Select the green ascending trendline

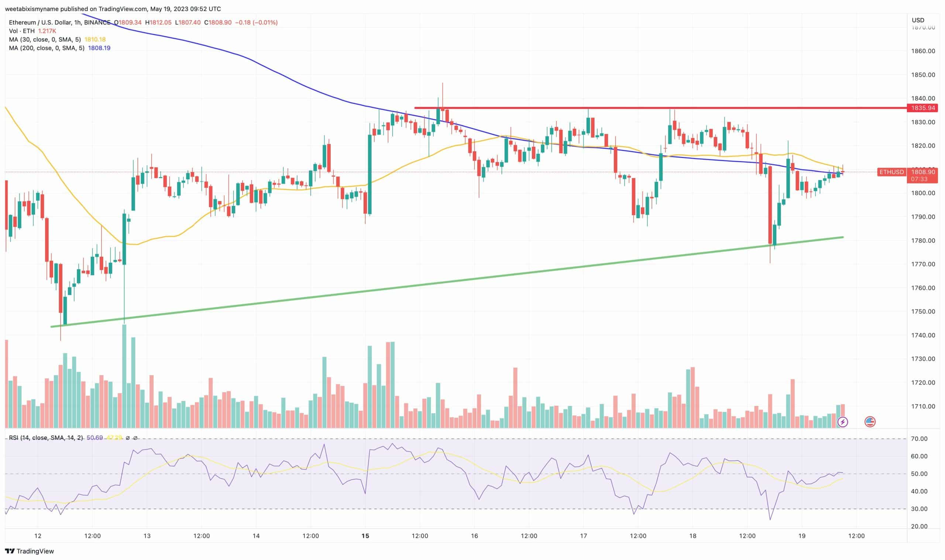447,282
